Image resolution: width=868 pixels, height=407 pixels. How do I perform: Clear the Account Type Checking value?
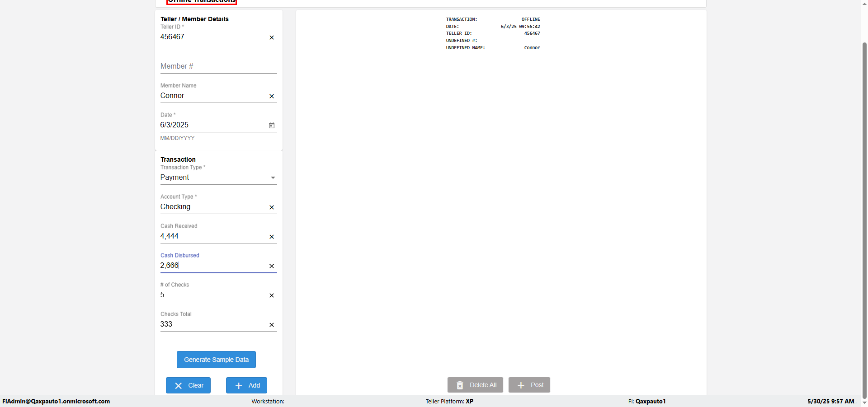coord(272,207)
